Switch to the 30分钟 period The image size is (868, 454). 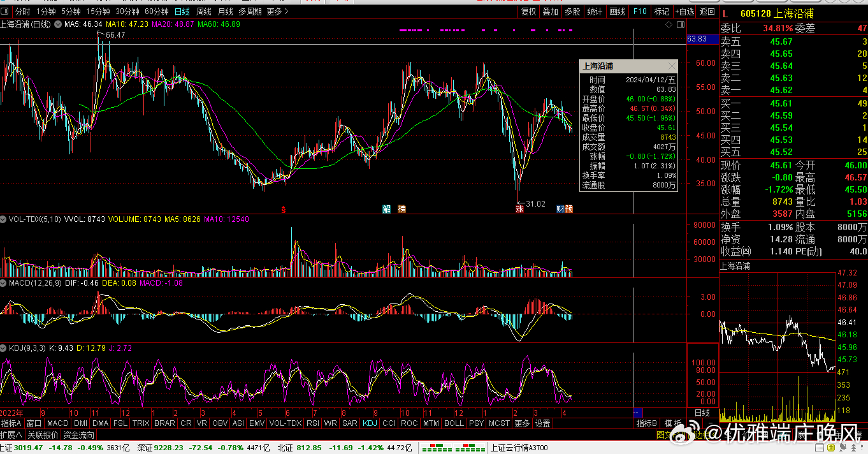tap(128, 11)
